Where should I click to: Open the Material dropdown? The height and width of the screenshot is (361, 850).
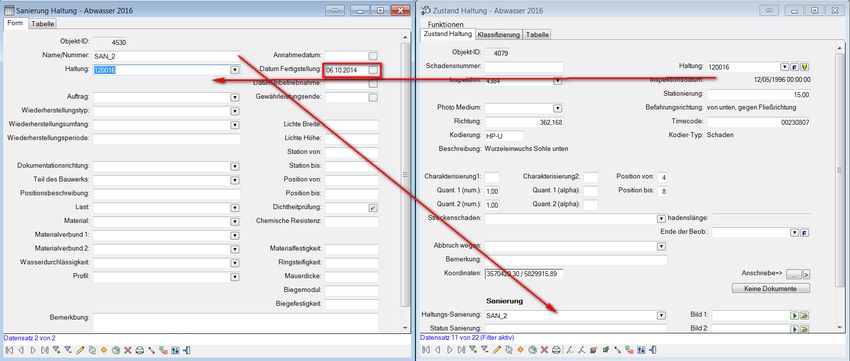(235, 221)
